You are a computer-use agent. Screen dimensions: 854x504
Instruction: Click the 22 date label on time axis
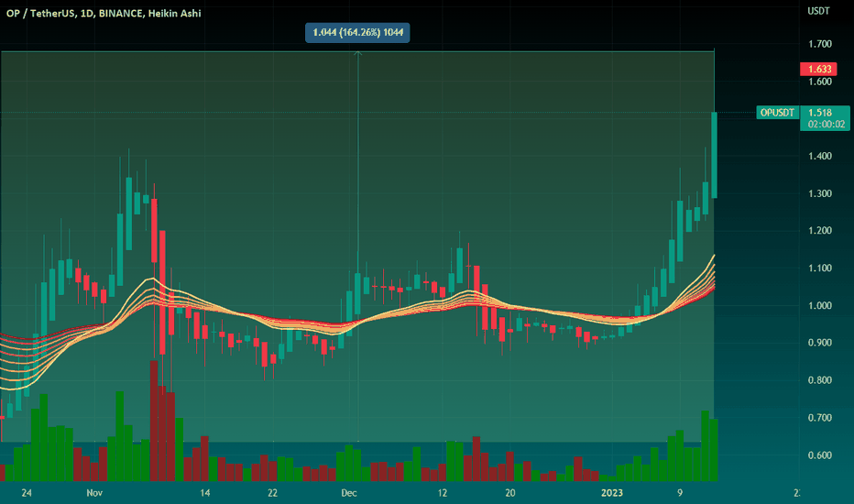click(272, 493)
